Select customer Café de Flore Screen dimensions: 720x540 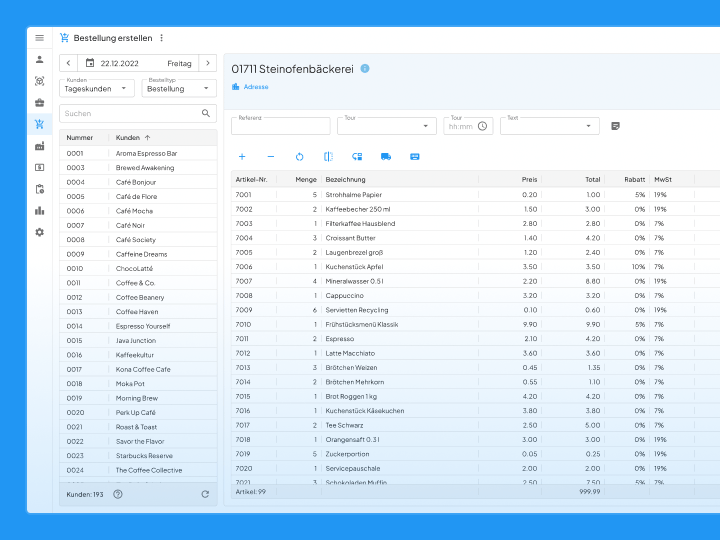tap(138, 197)
